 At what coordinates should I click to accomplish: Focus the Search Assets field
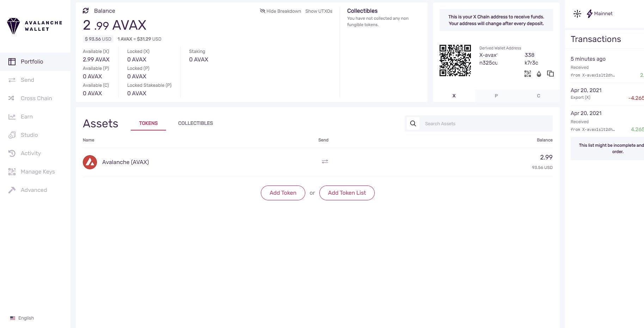pos(486,123)
